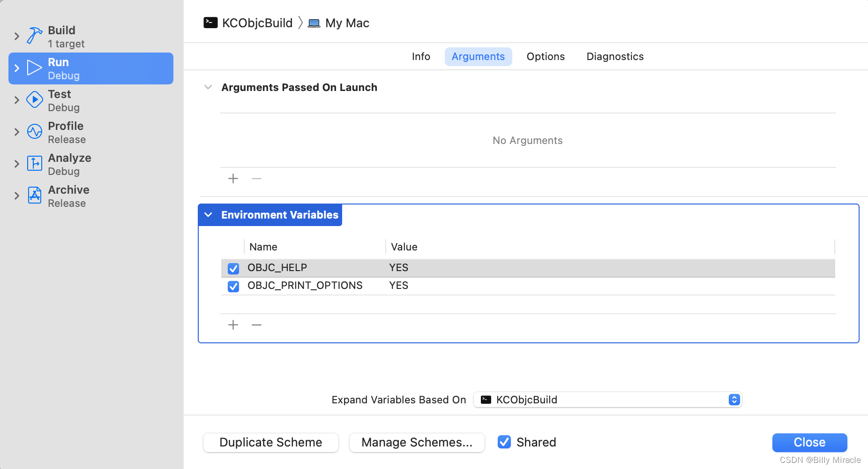This screenshot has width=868, height=469.
Task: Select the Run play icon
Action: pyautogui.click(x=35, y=68)
